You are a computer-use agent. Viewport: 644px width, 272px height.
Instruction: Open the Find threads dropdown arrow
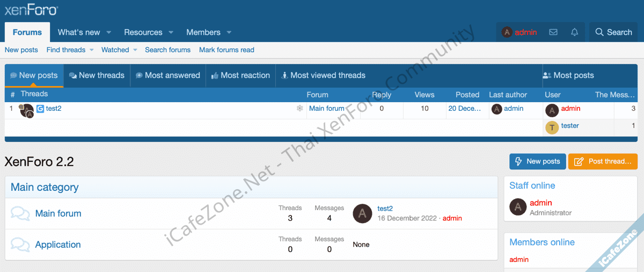[x=91, y=50]
